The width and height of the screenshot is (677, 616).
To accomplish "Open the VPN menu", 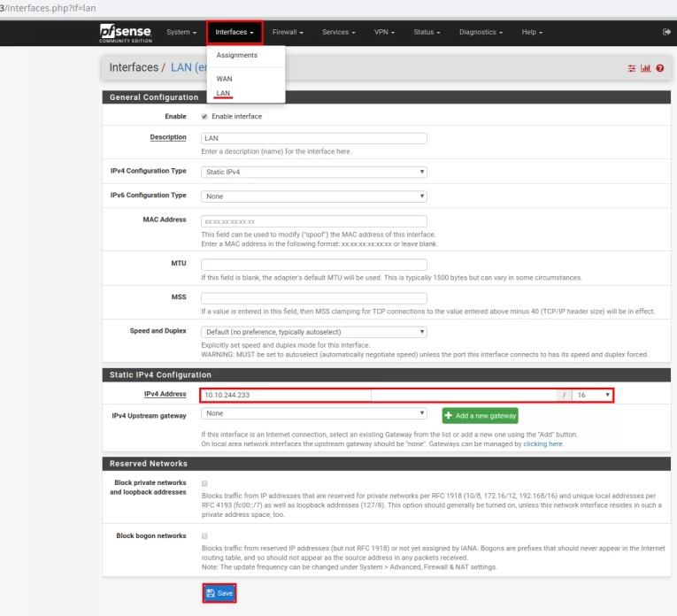I will click(384, 33).
